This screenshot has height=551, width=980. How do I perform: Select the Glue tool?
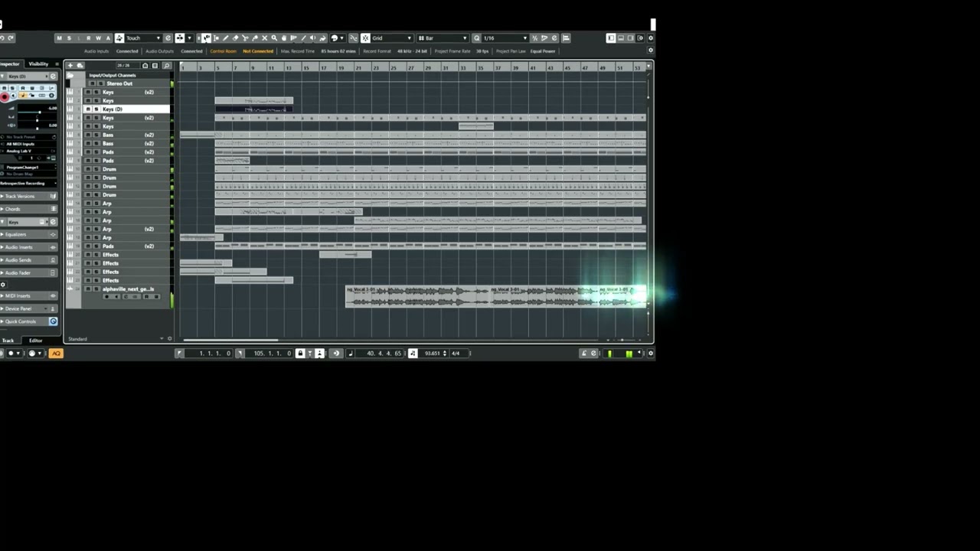255,37
